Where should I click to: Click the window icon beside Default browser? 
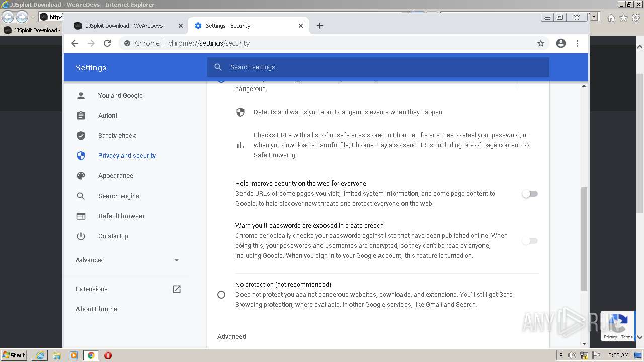tap(81, 216)
